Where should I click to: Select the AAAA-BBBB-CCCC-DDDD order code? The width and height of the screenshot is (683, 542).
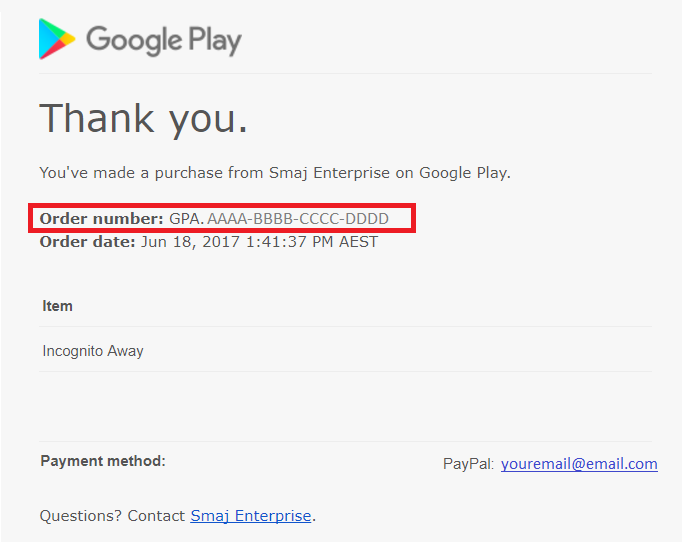[298, 218]
